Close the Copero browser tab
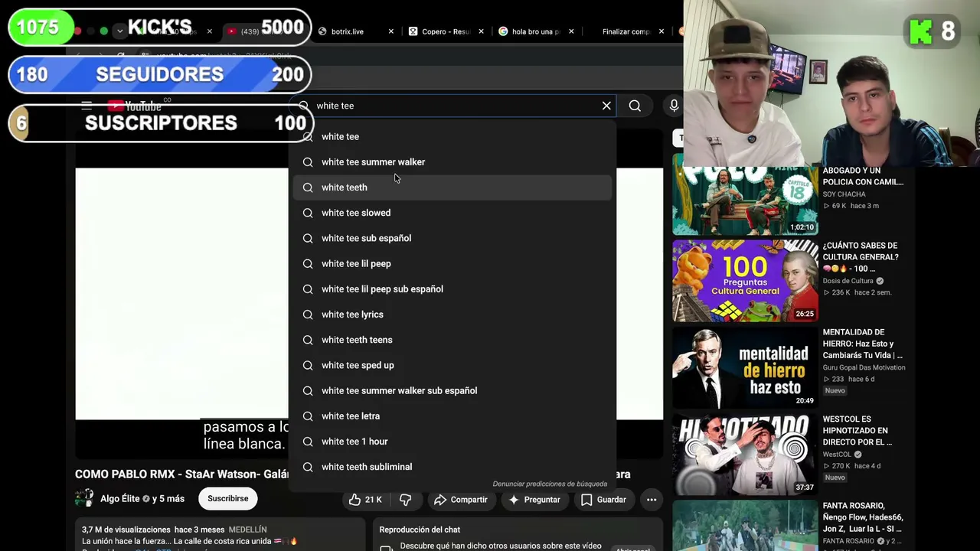Viewport: 980px width, 551px height. click(x=482, y=31)
